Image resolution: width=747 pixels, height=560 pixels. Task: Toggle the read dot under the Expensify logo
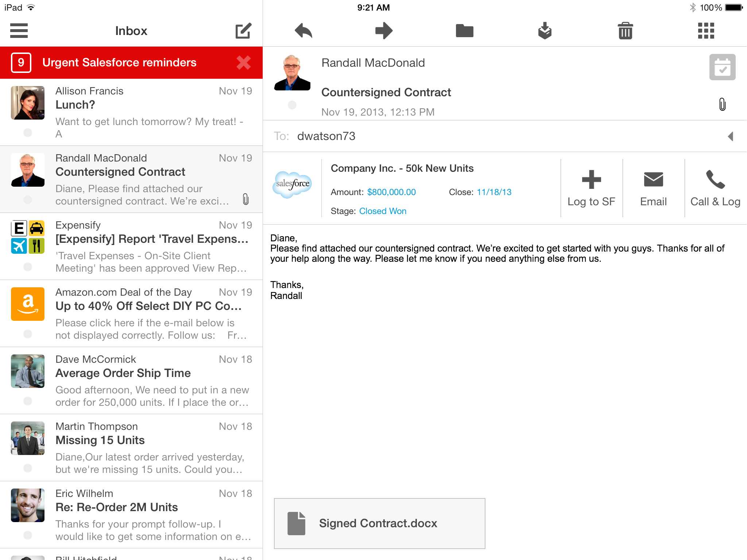point(28,267)
